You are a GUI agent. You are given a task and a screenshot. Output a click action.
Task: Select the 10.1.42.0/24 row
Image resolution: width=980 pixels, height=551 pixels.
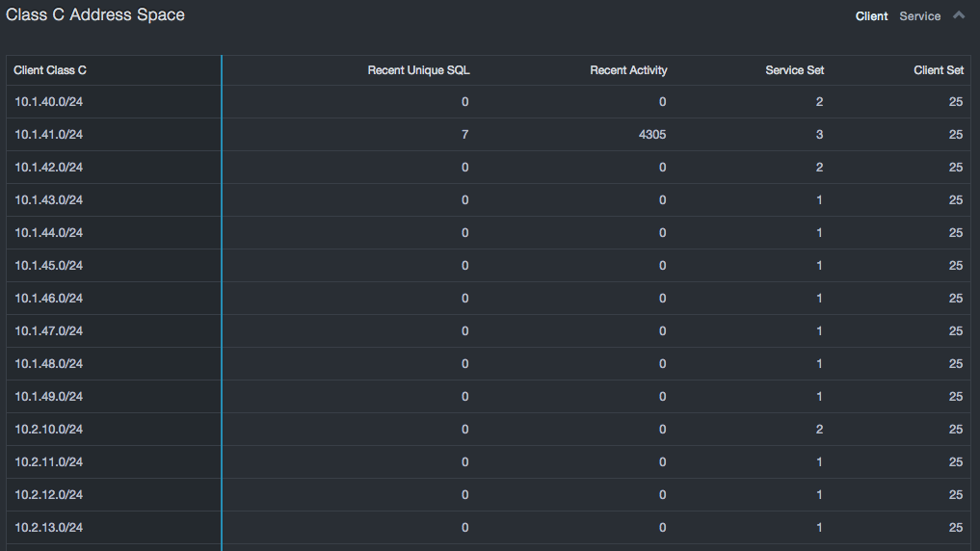[x=49, y=168]
